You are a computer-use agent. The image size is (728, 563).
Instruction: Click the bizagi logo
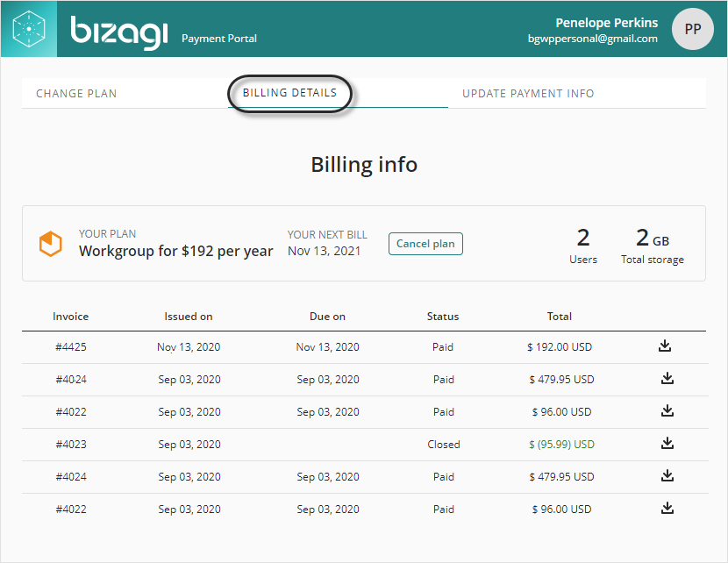(x=118, y=28)
